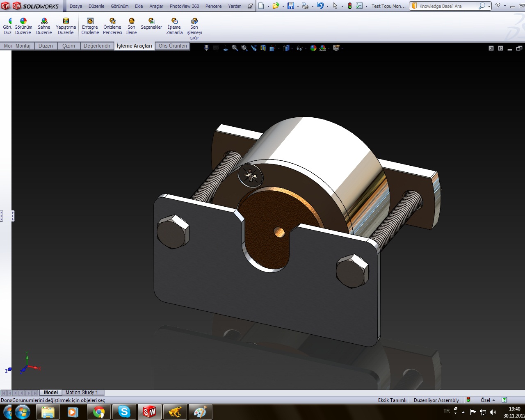Open Görünüm menu
The image size is (525, 420).
pos(120,6)
